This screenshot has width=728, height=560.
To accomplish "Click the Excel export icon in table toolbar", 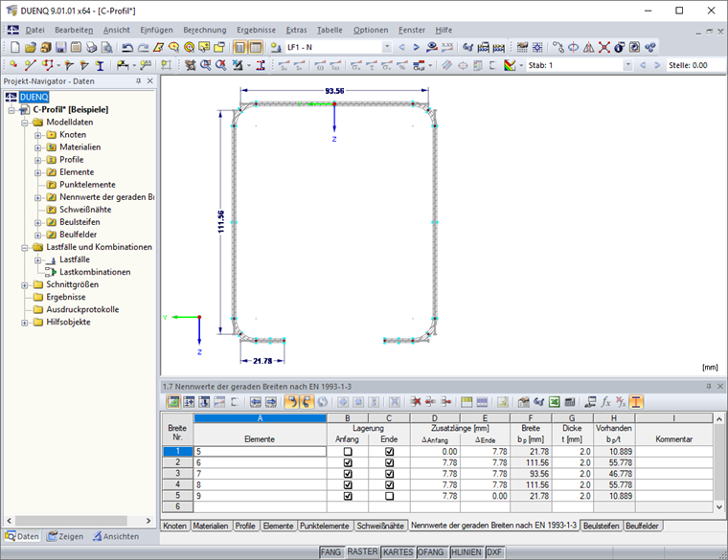I will pos(555,402).
